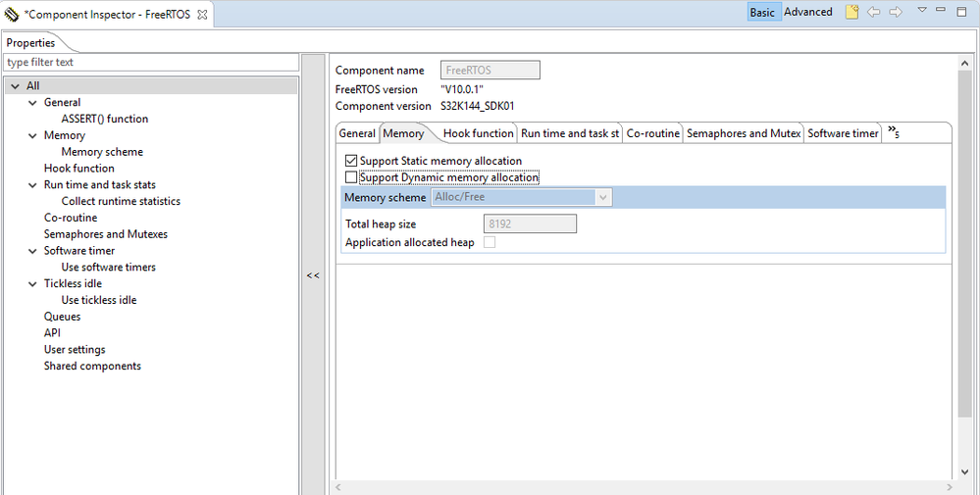This screenshot has width=980, height=495.
Task: Collapse the Software timer tree node
Action: (33, 251)
